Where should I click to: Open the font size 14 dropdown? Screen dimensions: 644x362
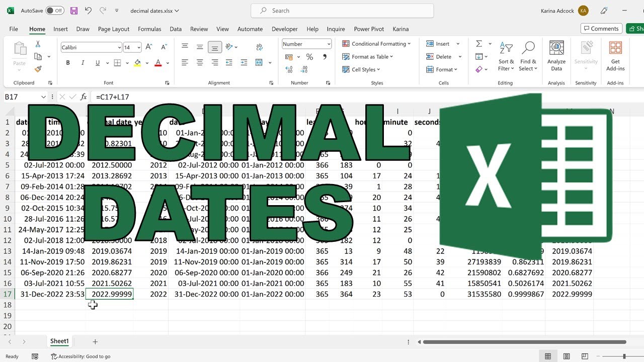(x=139, y=47)
